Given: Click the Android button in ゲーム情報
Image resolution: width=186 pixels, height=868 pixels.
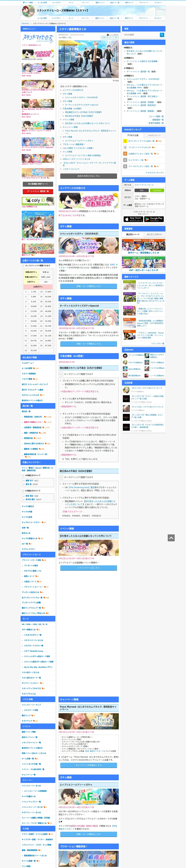Looking at the screenshot, I should (157, 190).
